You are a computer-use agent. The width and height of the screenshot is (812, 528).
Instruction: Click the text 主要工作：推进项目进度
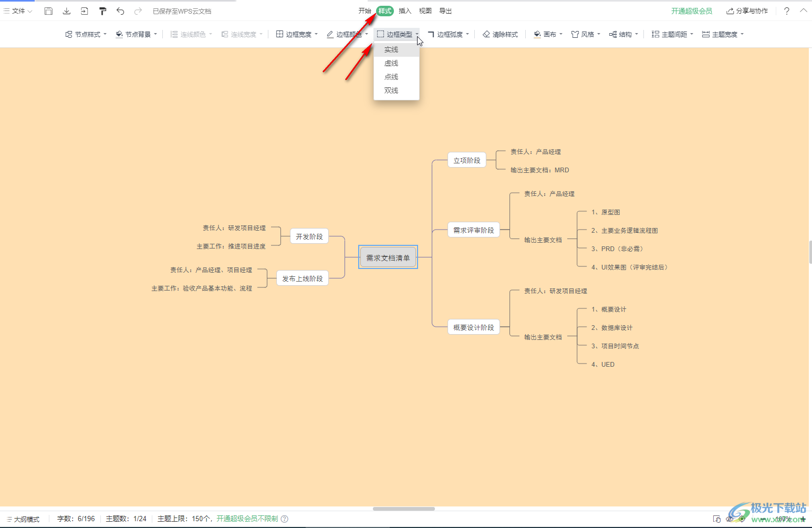[x=231, y=246]
